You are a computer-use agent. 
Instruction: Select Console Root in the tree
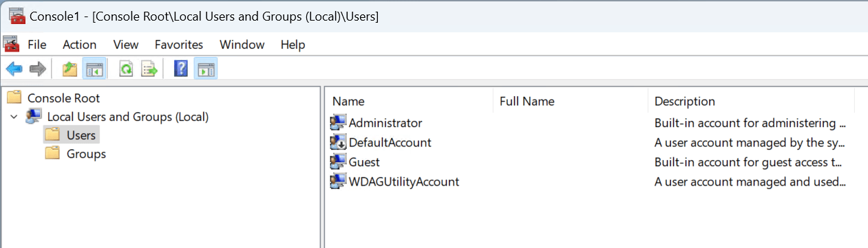coord(63,98)
